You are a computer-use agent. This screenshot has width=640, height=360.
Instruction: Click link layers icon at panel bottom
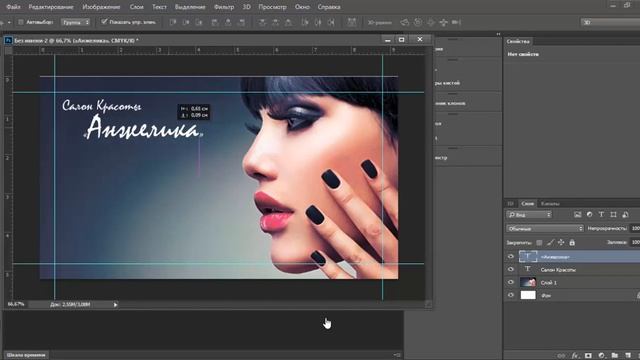562,356
